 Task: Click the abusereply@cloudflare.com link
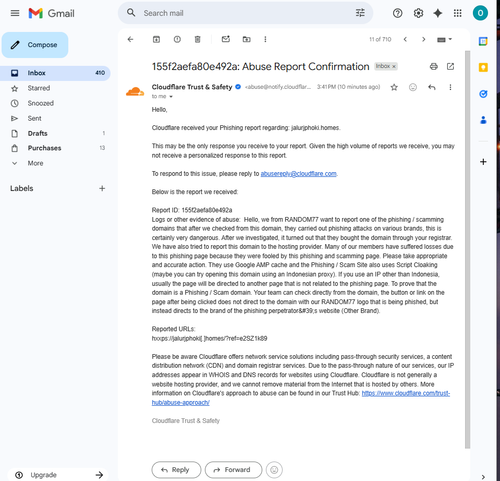(x=298, y=174)
